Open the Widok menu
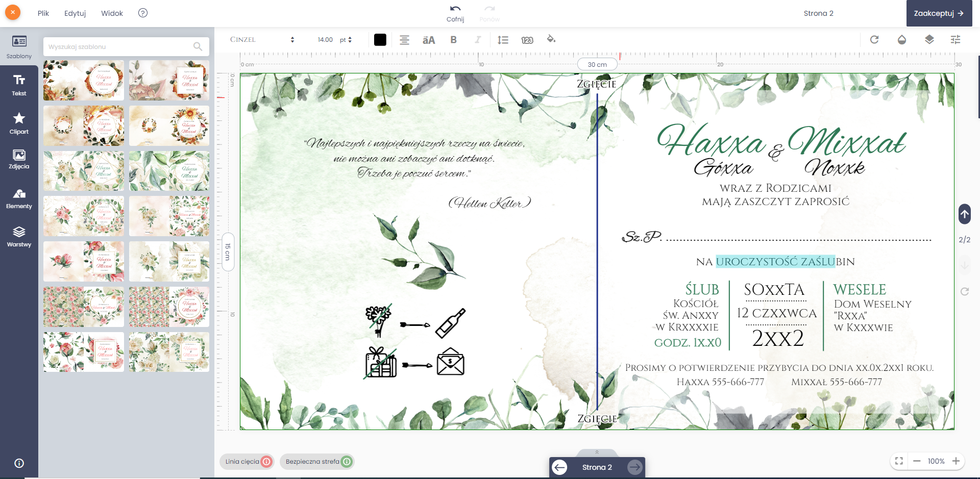The height and width of the screenshot is (479, 980). (x=112, y=13)
